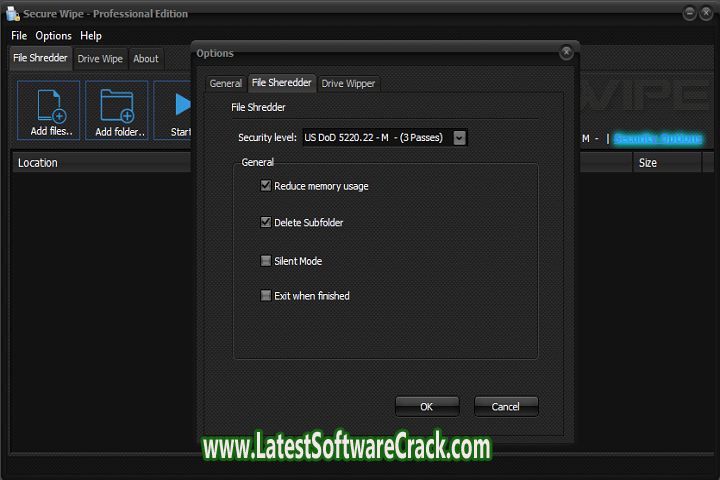Click the Secure Wipe app icon in title bar

[12, 14]
